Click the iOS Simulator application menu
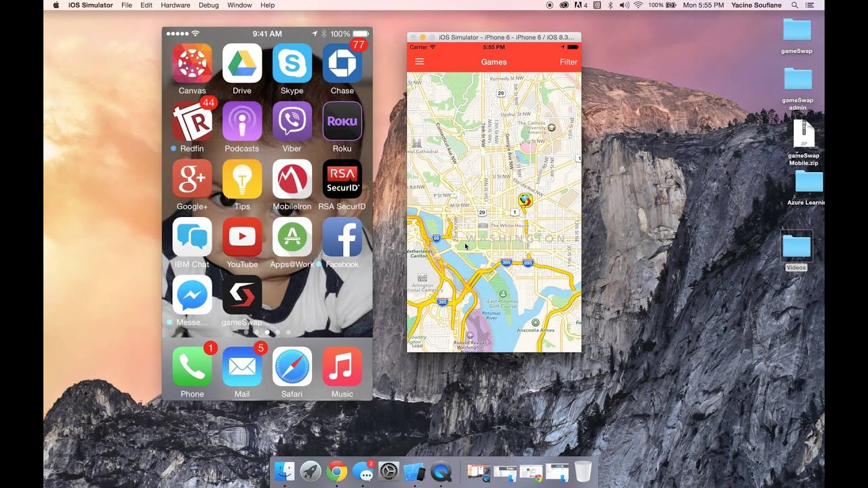The height and width of the screenshot is (488, 868). (91, 5)
